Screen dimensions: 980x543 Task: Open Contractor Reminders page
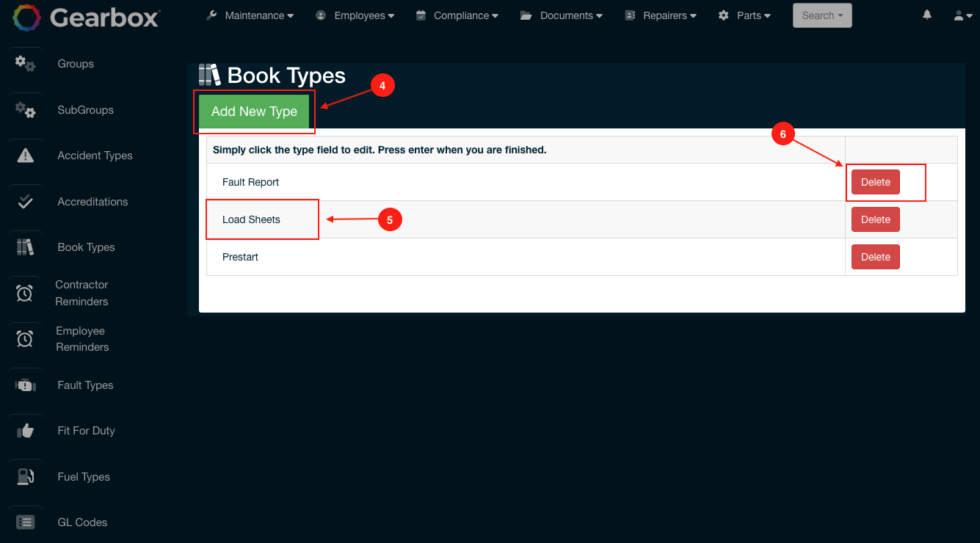coord(81,293)
